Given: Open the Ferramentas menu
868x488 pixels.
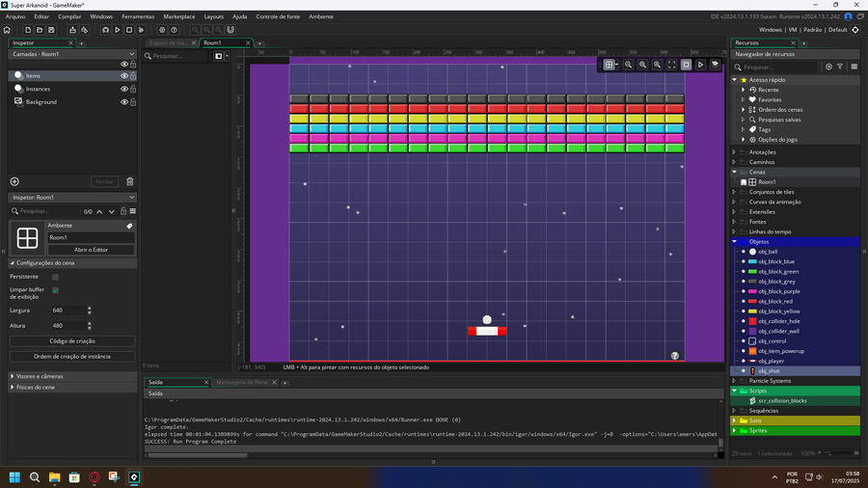Looking at the screenshot, I should 138,16.
